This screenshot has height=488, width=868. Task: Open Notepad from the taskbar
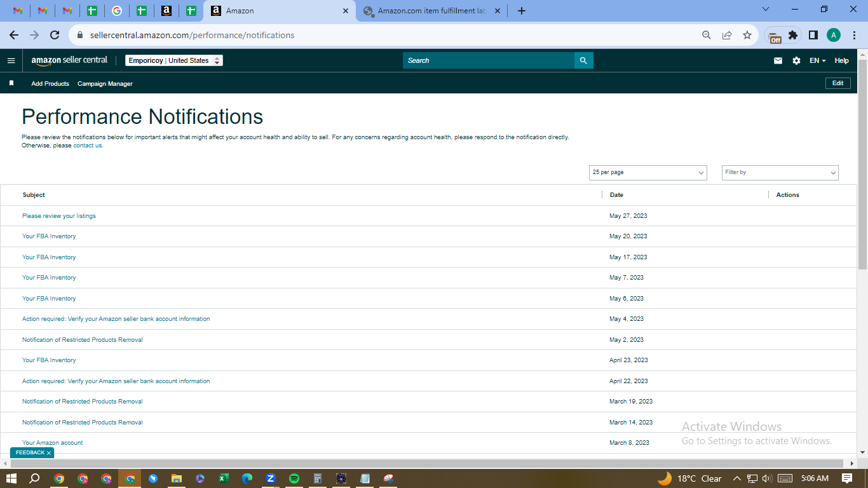tap(365, 478)
